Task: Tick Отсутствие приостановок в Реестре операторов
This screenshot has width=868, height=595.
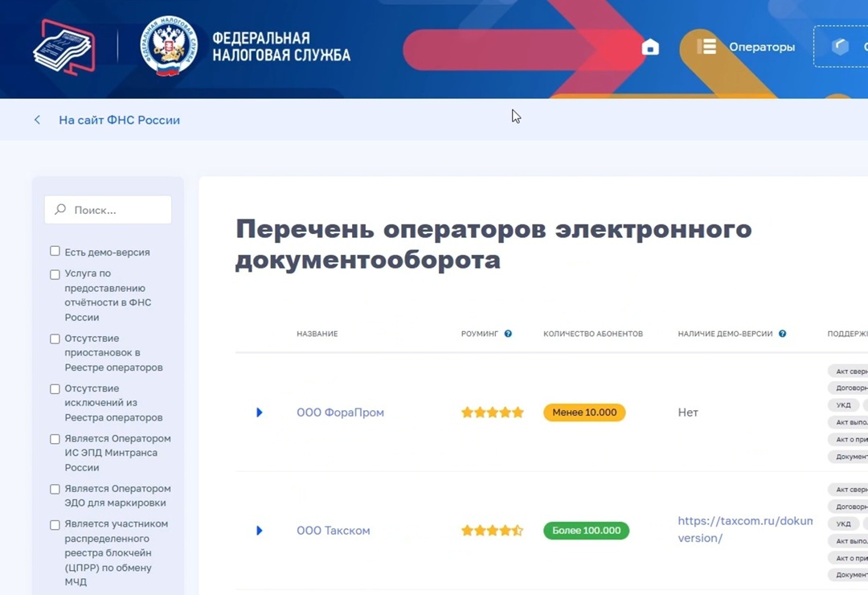Action: [x=55, y=339]
